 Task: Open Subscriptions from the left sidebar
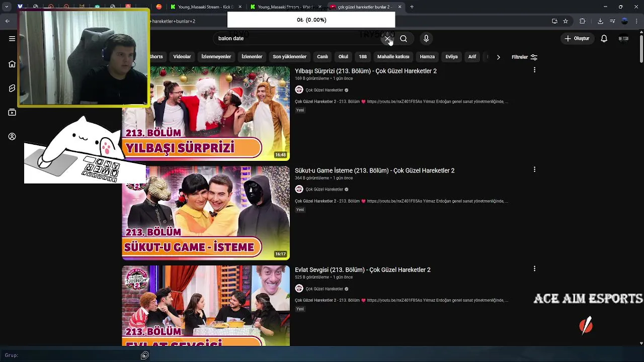(12, 112)
